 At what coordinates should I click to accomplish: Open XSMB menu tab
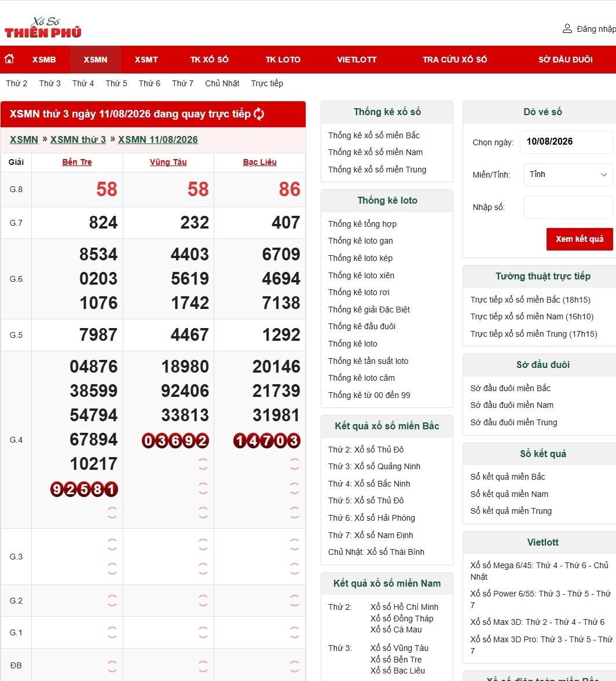tap(44, 60)
